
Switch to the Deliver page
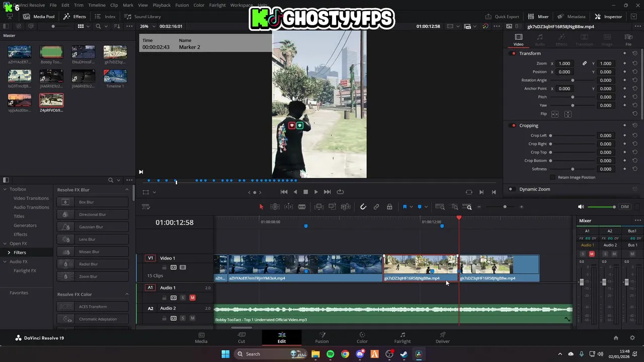pyautogui.click(x=443, y=337)
